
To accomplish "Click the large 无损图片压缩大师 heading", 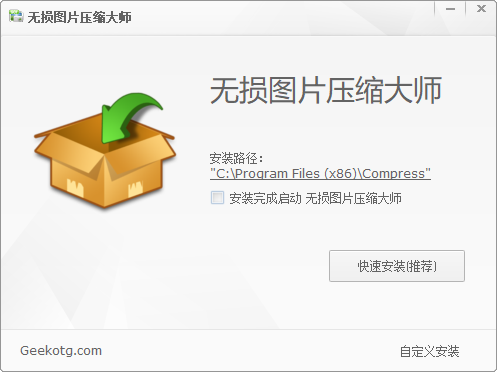I will (x=326, y=90).
